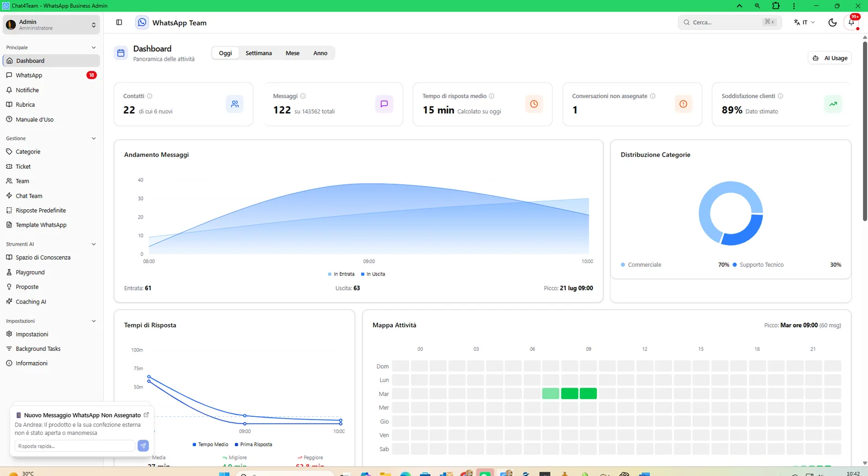868x476 pixels.
Task: Click the unassigned conversations alert icon
Action: click(683, 104)
